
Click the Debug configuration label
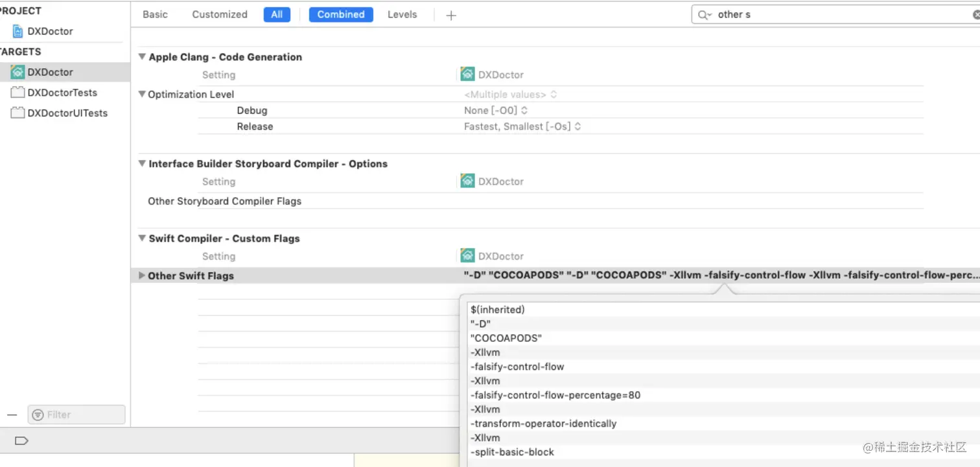coord(252,111)
